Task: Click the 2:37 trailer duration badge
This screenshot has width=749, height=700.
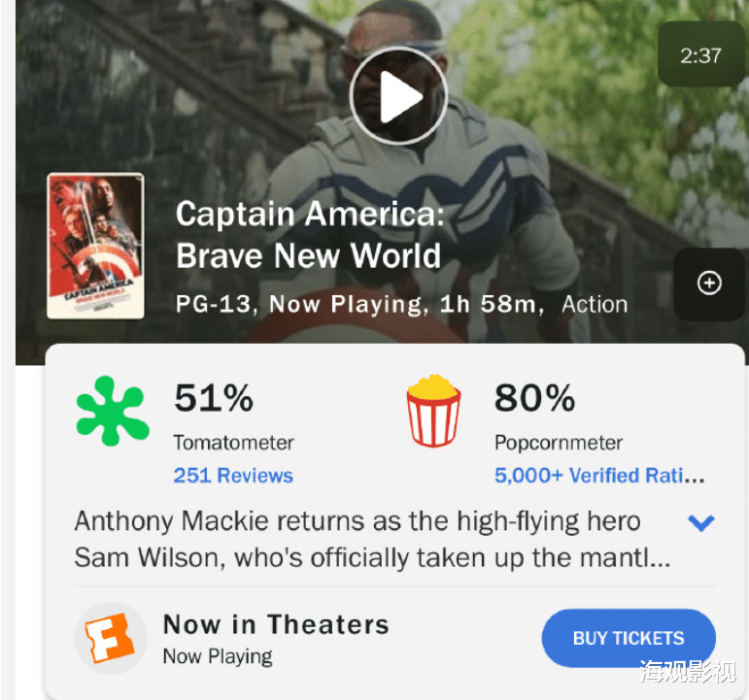Action: [x=700, y=54]
